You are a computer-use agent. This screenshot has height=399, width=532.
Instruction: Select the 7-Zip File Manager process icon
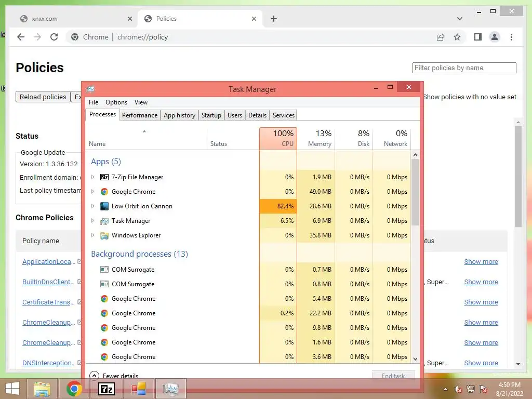(x=104, y=177)
